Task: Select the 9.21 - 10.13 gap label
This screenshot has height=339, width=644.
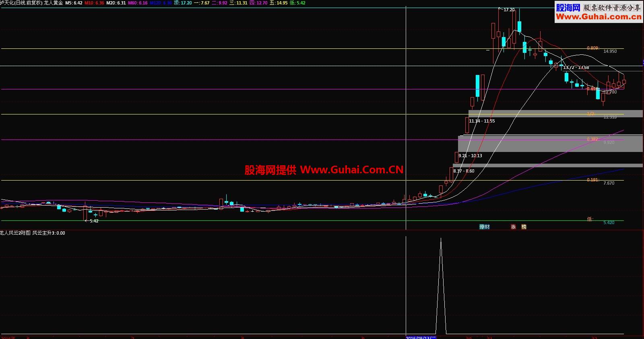Action: pos(470,156)
